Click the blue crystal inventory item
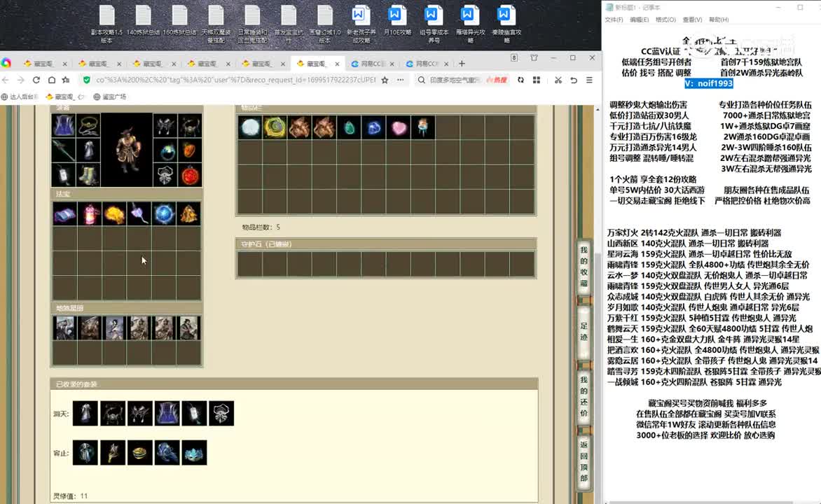The height and width of the screenshot is (504, 821). (x=374, y=127)
